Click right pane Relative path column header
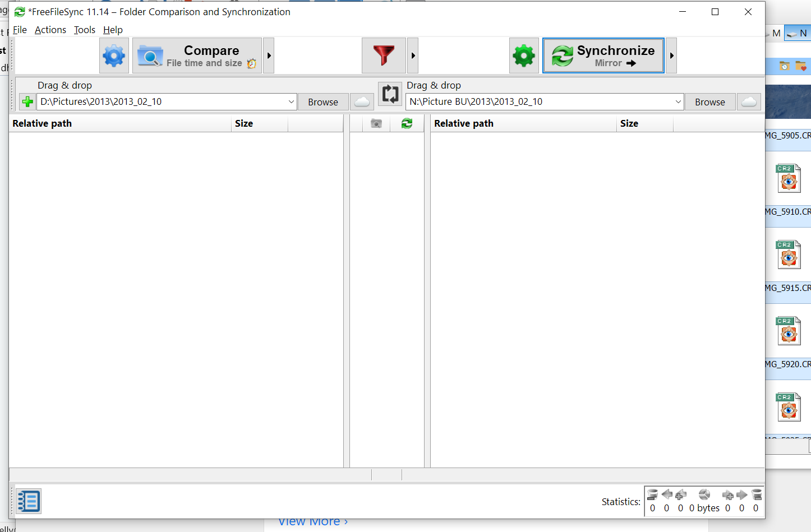This screenshot has height=532, width=811. click(x=523, y=123)
